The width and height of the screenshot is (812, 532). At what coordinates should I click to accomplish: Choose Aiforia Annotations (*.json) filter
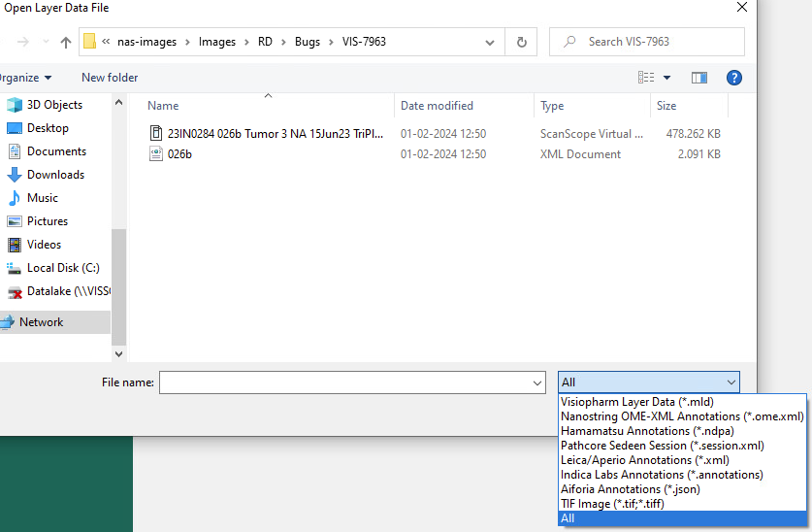[x=683, y=489]
